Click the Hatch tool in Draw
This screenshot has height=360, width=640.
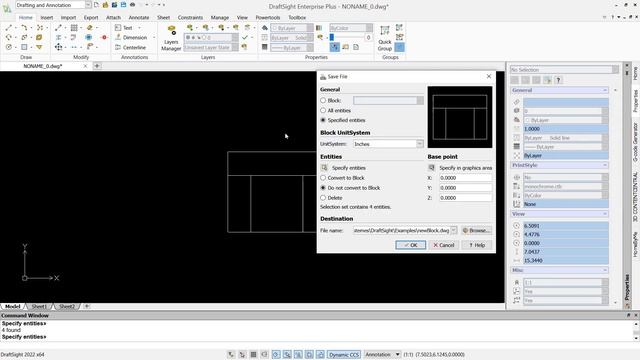click(x=39, y=37)
